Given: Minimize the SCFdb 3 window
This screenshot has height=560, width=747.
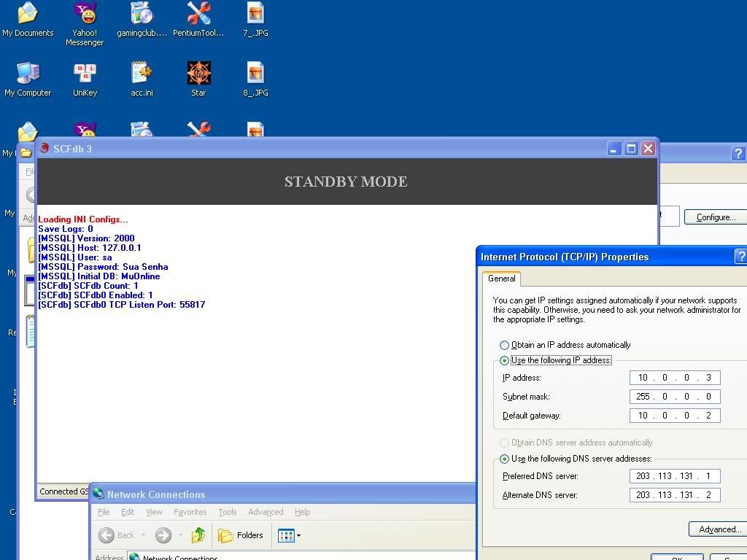Looking at the screenshot, I should pyautogui.click(x=614, y=149).
